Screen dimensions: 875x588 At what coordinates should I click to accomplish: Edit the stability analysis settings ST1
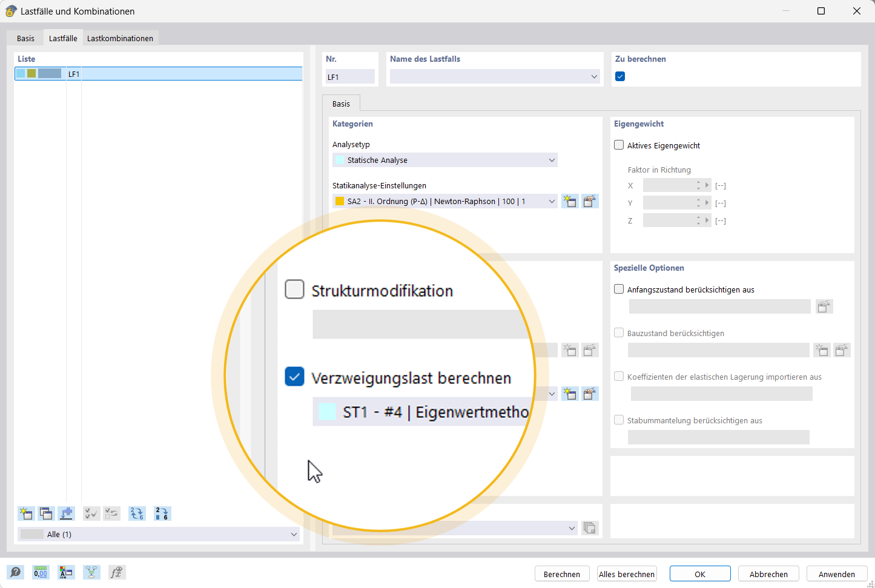point(590,394)
